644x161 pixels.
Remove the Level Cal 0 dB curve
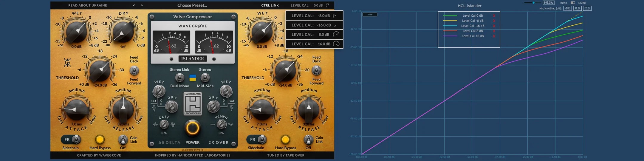[494, 16]
